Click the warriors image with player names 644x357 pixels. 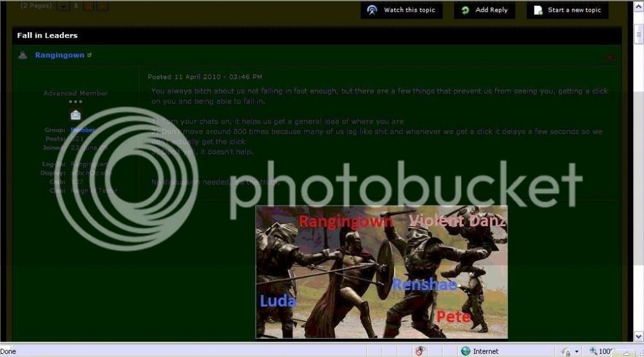381,272
